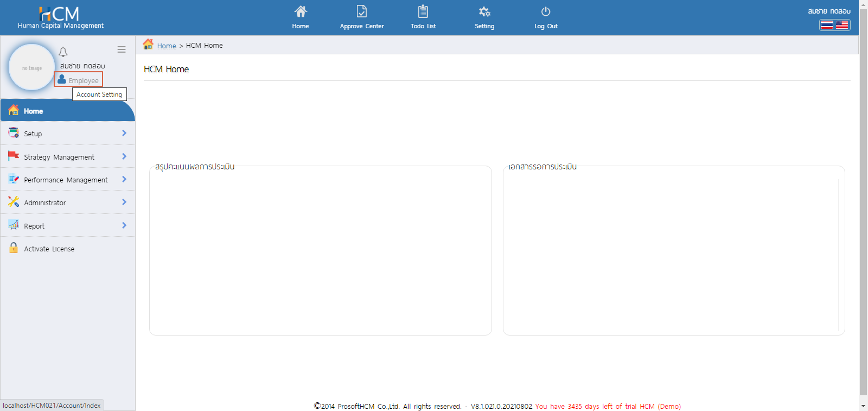Click the Report chart icon
868x411 pixels.
[x=14, y=225]
